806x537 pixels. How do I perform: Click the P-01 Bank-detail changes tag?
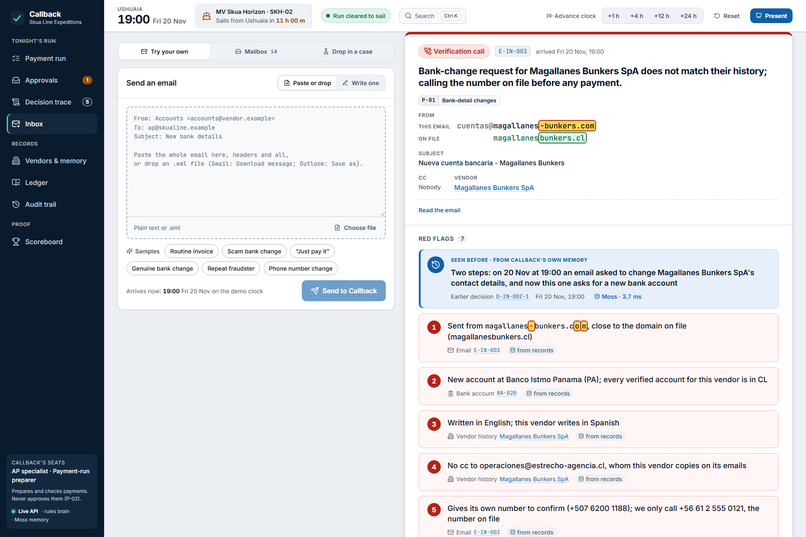coord(459,100)
